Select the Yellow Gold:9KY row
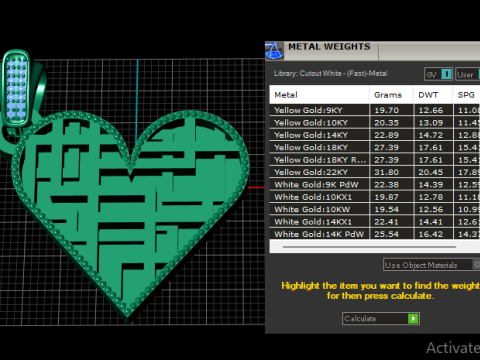This screenshot has height=360, width=480. (375, 110)
